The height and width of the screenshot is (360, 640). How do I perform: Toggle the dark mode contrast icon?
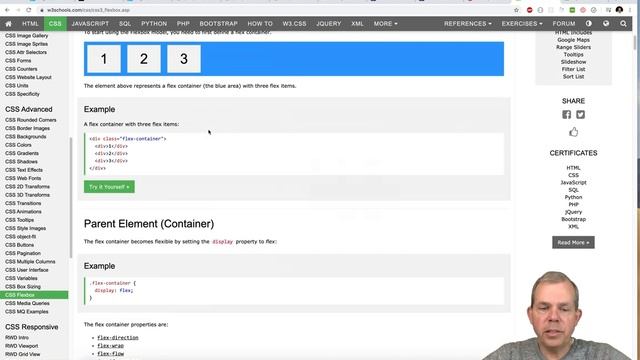[x=589, y=24]
